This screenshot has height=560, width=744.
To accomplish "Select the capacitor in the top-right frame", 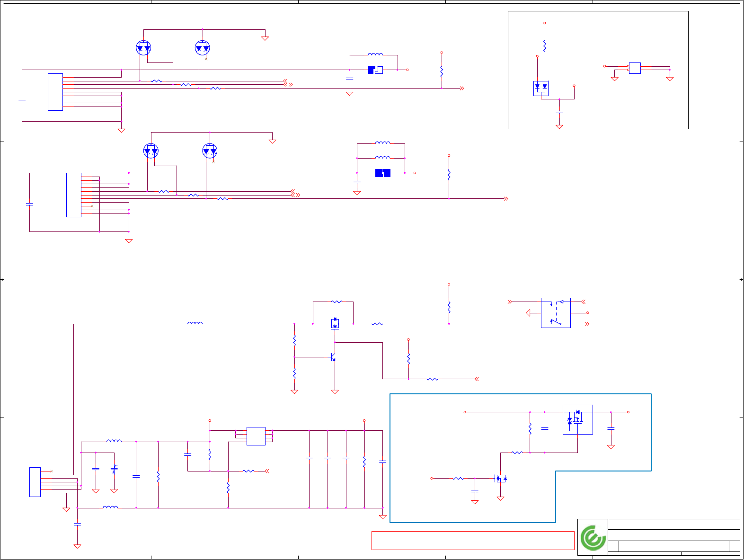I will tap(559, 112).
